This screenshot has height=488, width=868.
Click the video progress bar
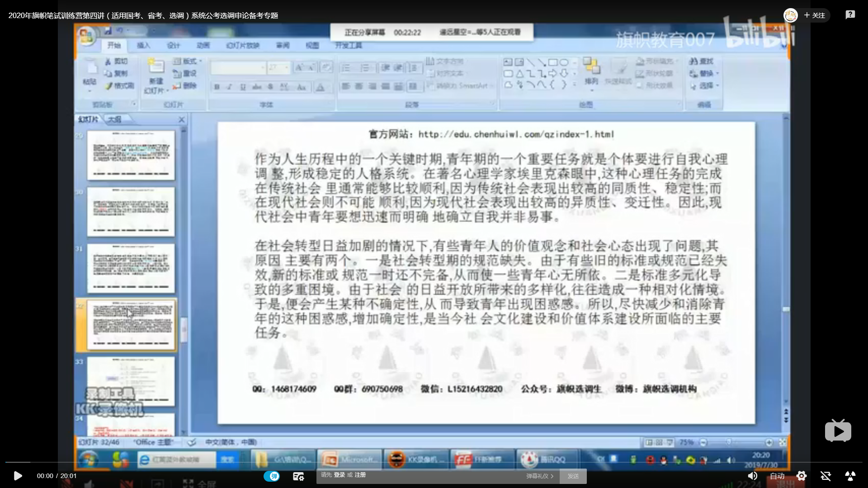click(434, 462)
